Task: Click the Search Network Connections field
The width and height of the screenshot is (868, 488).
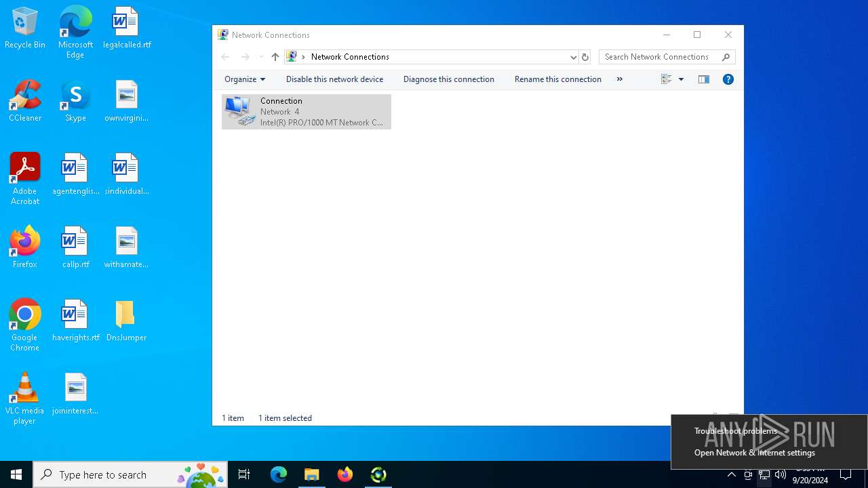Action: (x=667, y=57)
